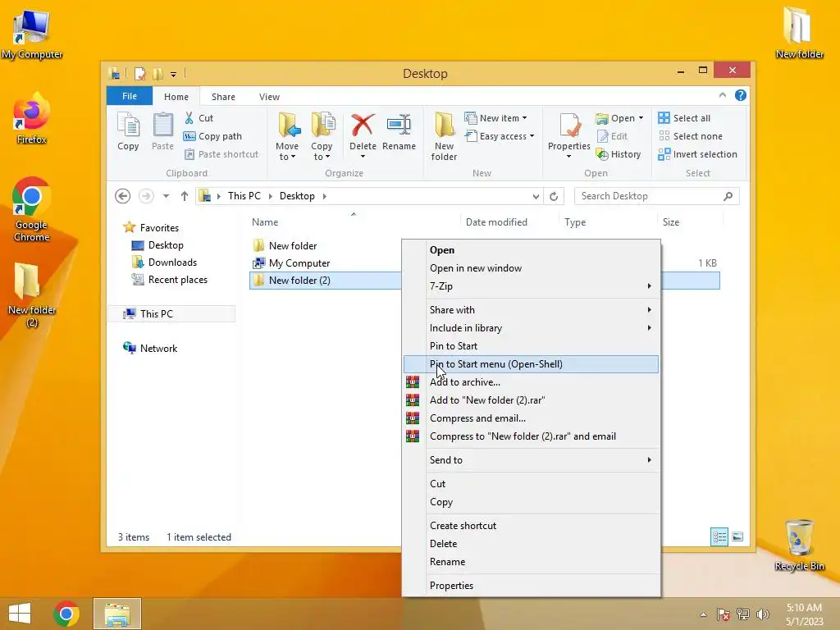Click the blue Help question mark icon
The height and width of the screenshot is (630, 840).
(x=741, y=95)
